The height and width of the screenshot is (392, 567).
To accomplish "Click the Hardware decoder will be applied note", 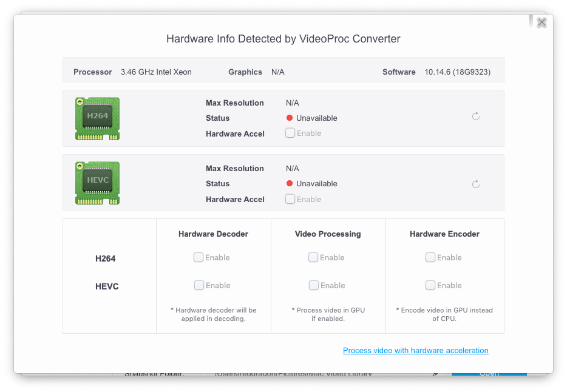I will coord(213,314).
